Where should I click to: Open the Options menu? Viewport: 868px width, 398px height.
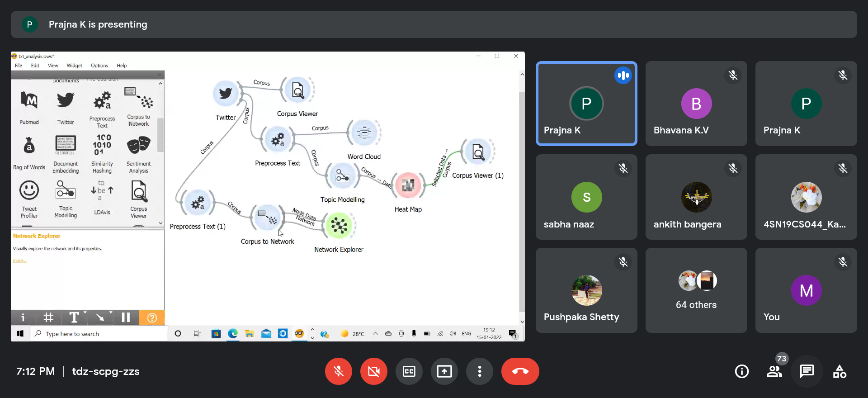click(x=99, y=66)
